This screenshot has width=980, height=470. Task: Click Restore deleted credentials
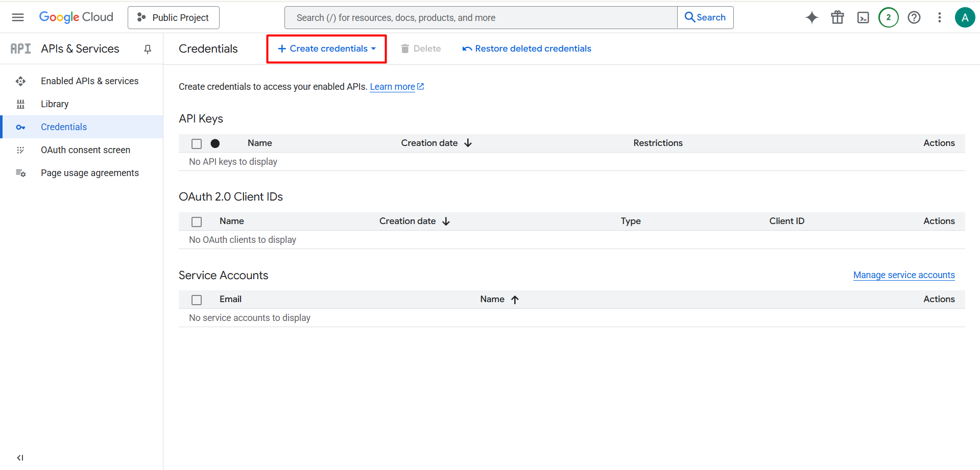pos(527,48)
